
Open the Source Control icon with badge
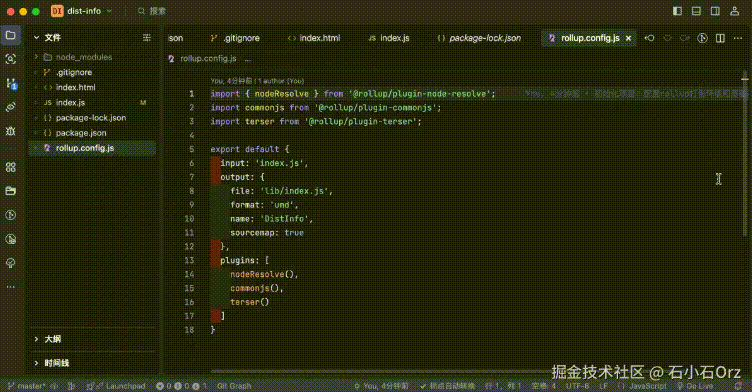11,83
